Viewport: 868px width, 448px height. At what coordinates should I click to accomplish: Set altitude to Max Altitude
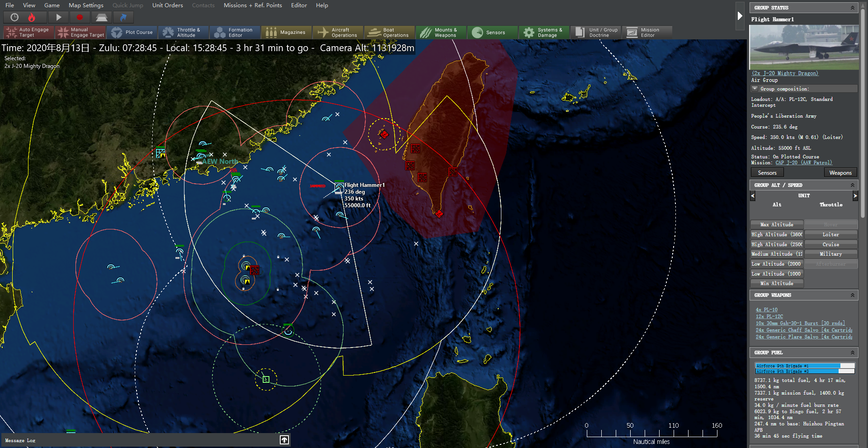tap(777, 224)
